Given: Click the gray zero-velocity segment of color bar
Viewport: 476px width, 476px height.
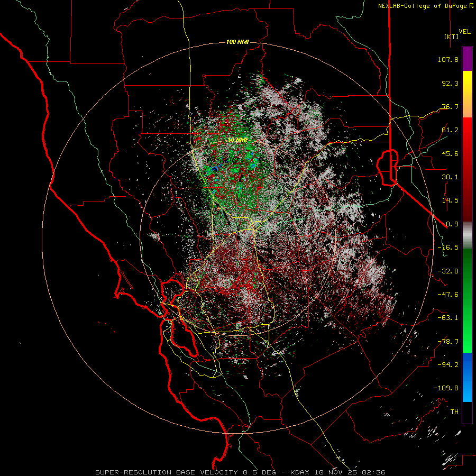Looking at the screenshot, I should [467, 235].
